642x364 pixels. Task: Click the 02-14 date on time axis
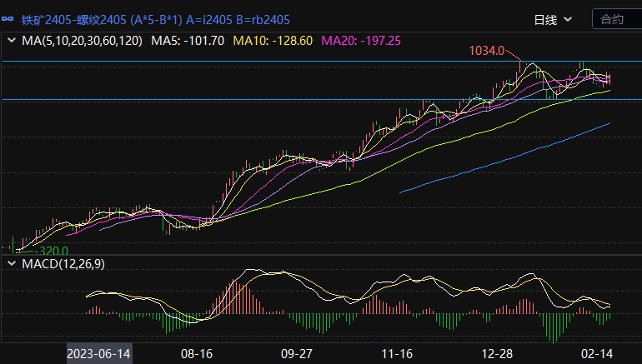[595, 354]
